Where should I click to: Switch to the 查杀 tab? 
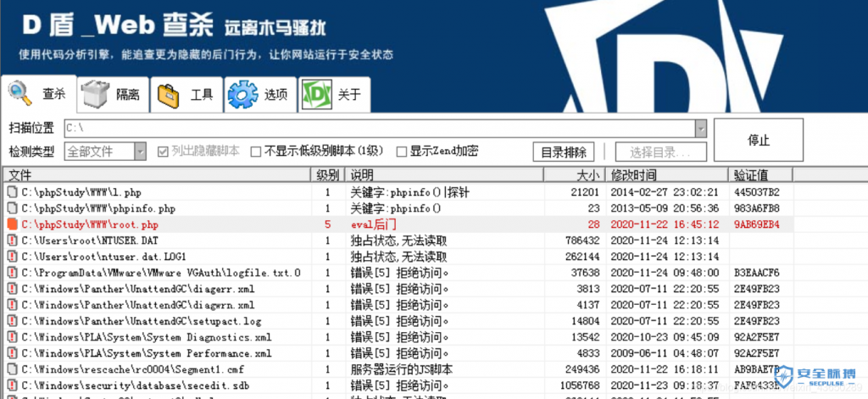(39, 93)
